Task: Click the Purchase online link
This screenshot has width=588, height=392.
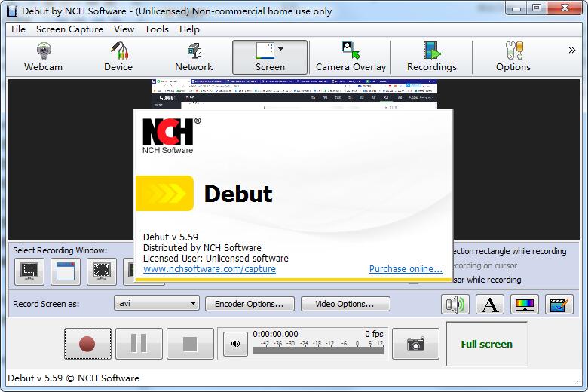Action: pyautogui.click(x=406, y=269)
